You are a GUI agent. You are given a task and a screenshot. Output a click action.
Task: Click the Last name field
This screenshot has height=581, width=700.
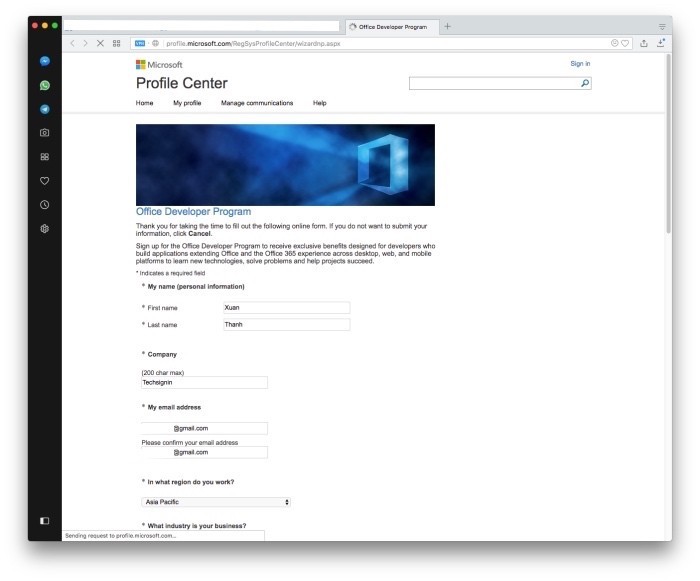[x=287, y=324]
